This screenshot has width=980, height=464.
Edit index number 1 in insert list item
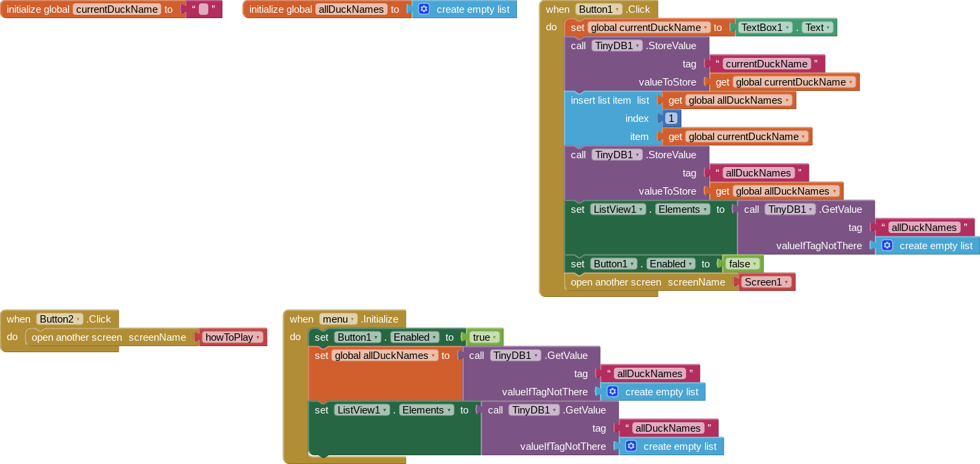[x=671, y=119]
